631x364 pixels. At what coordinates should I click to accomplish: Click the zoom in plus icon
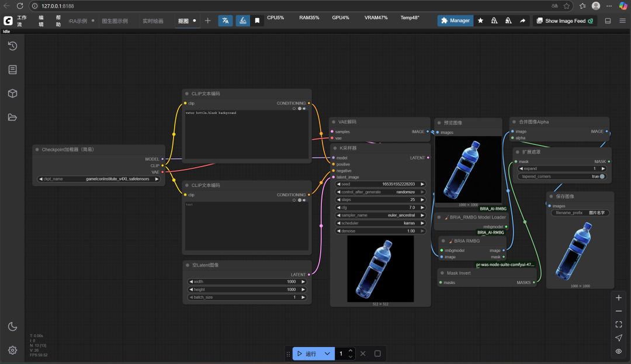click(619, 297)
